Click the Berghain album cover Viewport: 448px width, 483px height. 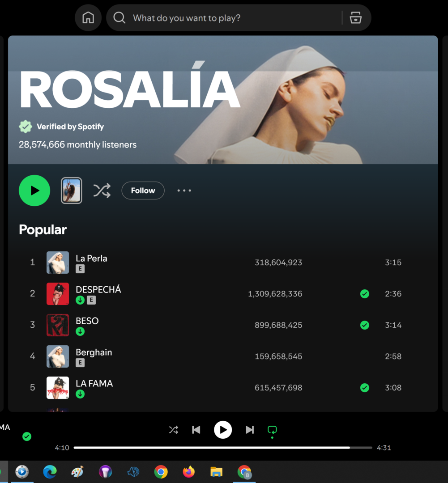[58, 356]
